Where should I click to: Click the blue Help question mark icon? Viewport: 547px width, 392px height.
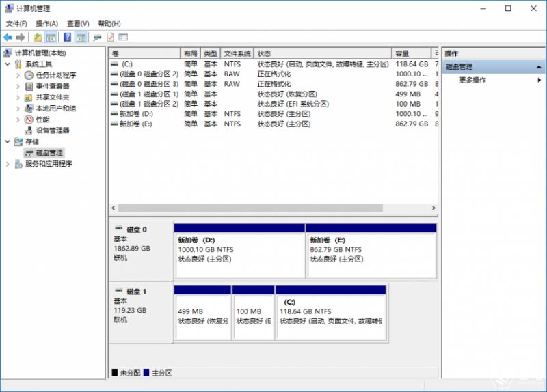click(68, 37)
